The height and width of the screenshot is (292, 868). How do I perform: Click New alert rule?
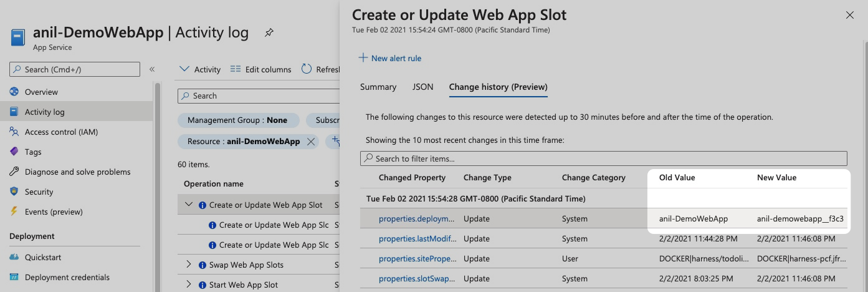tap(396, 58)
